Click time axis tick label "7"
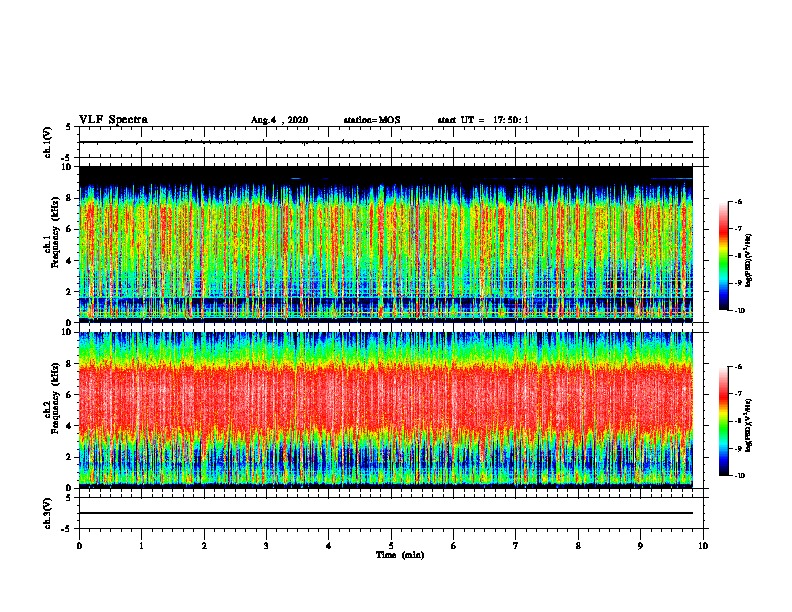Image resolution: width=792 pixels, height=612 pixels. click(x=516, y=545)
